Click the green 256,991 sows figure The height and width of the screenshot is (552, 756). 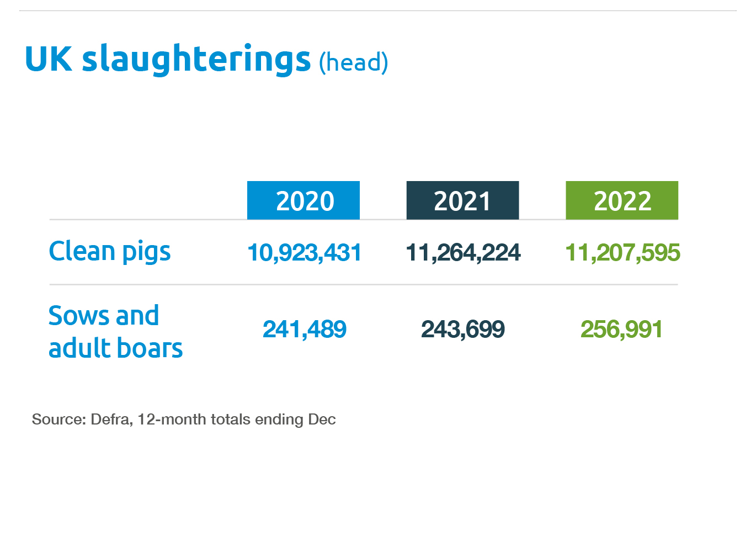pyautogui.click(x=621, y=330)
